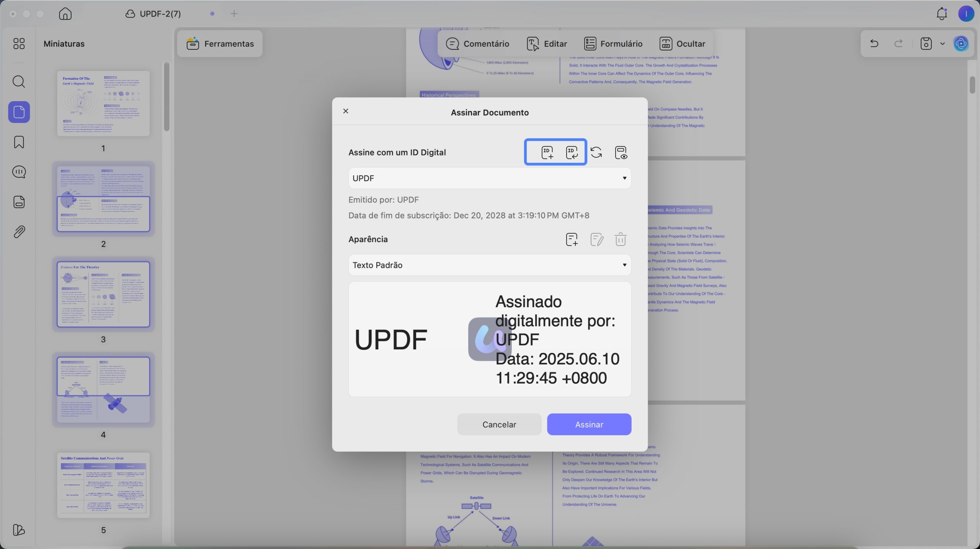This screenshot has height=549, width=980.
Task: Refresh the digital ID list
Action: pyautogui.click(x=596, y=152)
